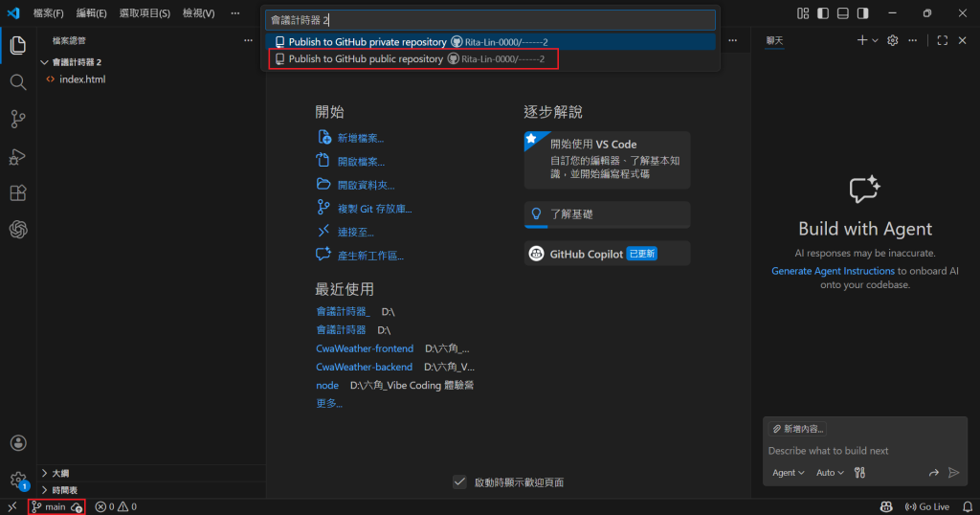Image resolution: width=980 pixels, height=515 pixels.
Task: Toggle the show welcome page on startup checkbox
Action: (459, 481)
